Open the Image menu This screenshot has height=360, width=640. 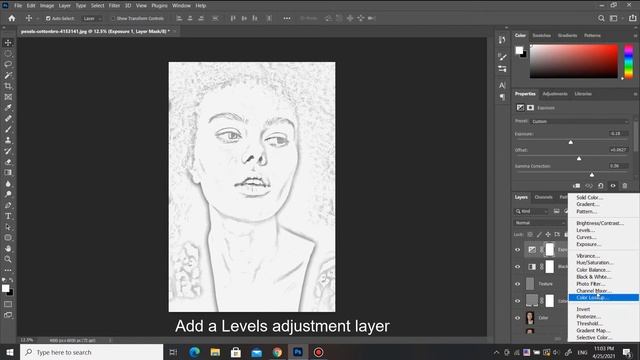(47, 6)
